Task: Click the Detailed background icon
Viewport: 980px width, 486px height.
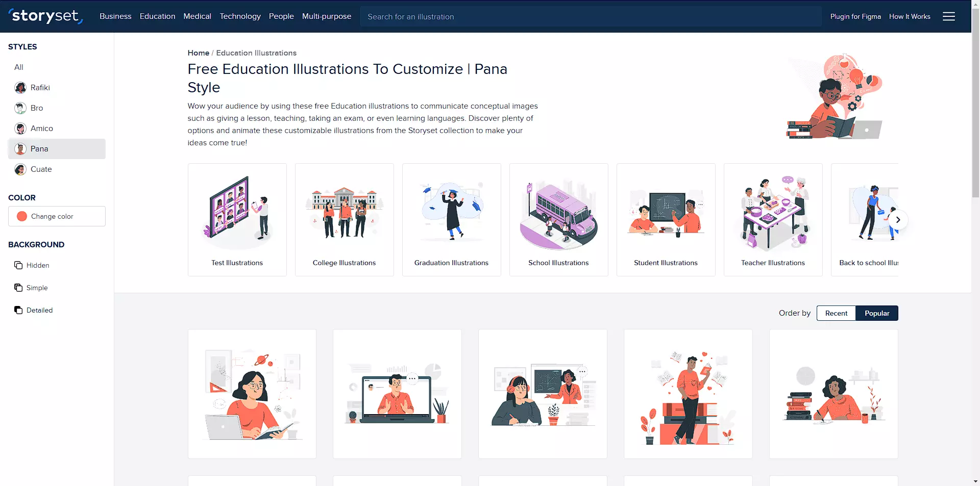Action: coord(18,310)
